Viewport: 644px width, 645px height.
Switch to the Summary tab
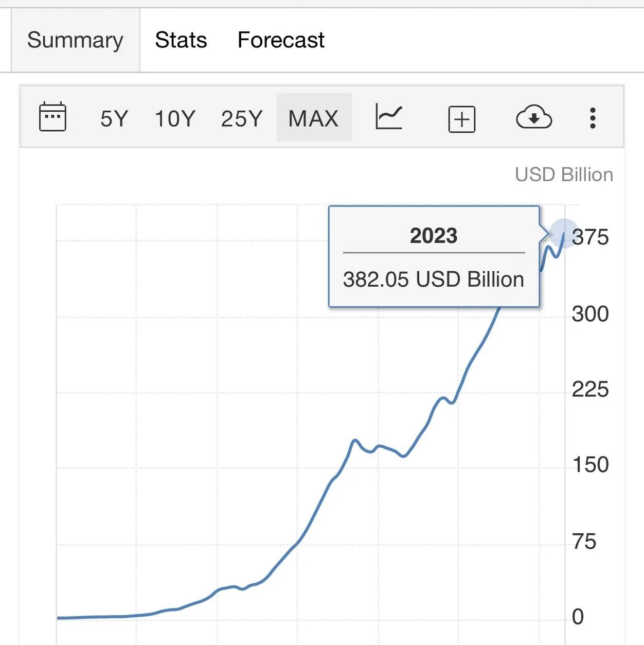[75, 40]
